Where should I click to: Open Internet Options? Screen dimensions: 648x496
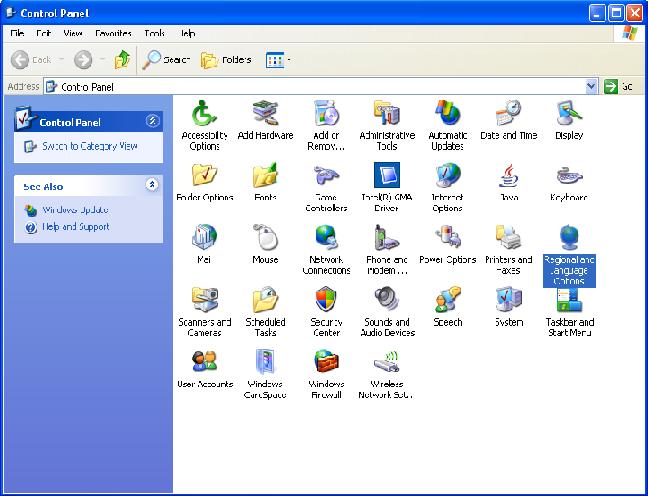[448, 187]
